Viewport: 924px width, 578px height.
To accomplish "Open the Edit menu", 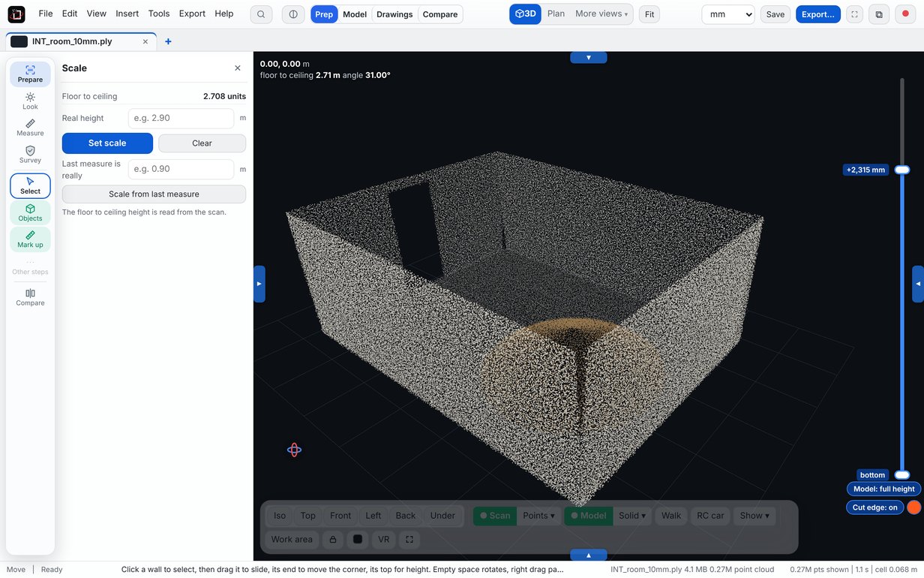I will [70, 14].
